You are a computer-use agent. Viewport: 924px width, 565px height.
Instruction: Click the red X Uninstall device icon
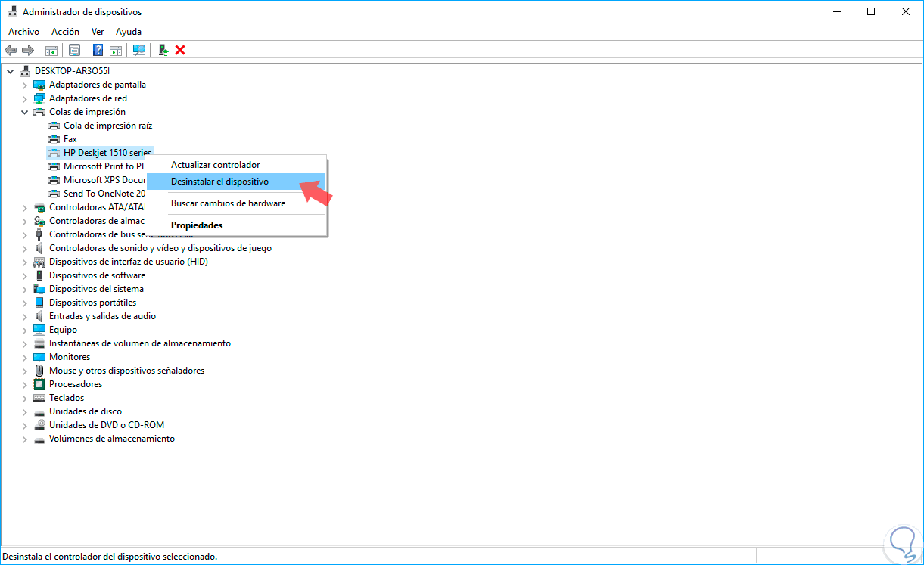[x=180, y=50]
